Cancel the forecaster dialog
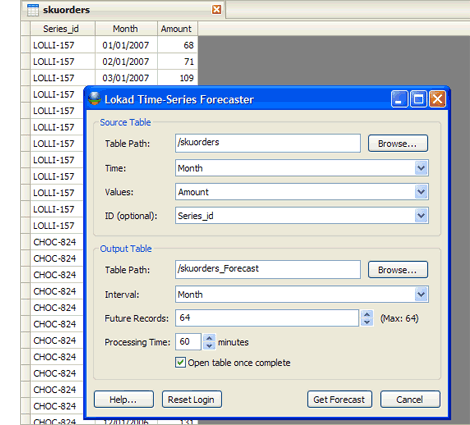 click(x=410, y=399)
